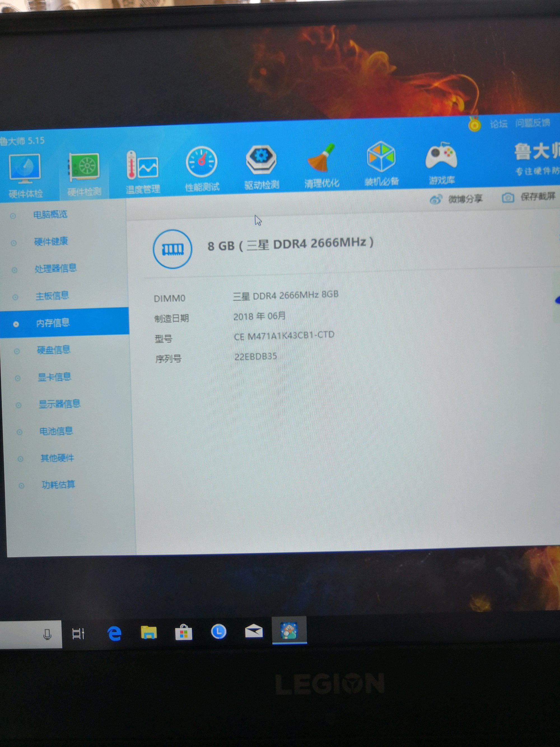Viewport: 560px width, 747px height.
Task: Click the 序列号 label
Action: point(169,359)
